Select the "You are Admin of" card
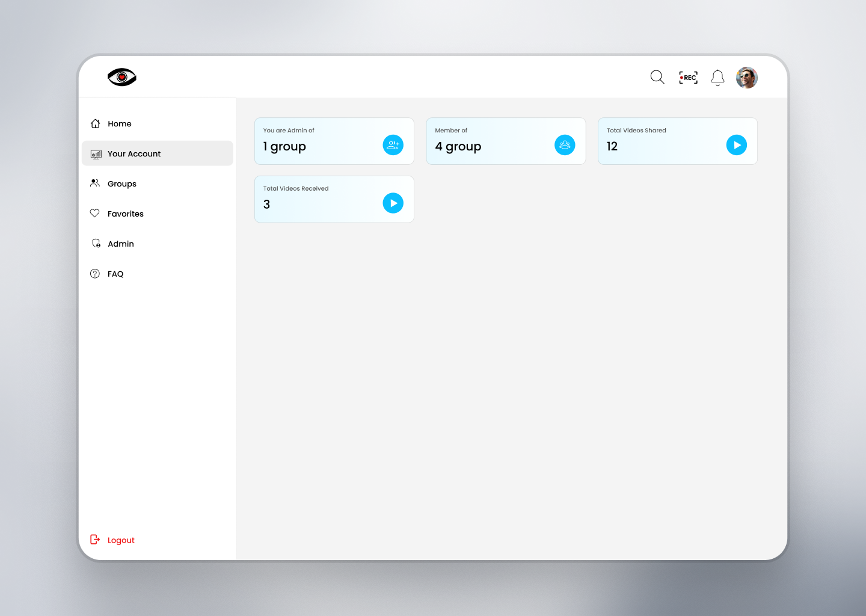The width and height of the screenshot is (866, 616). [x=319, y=141]
